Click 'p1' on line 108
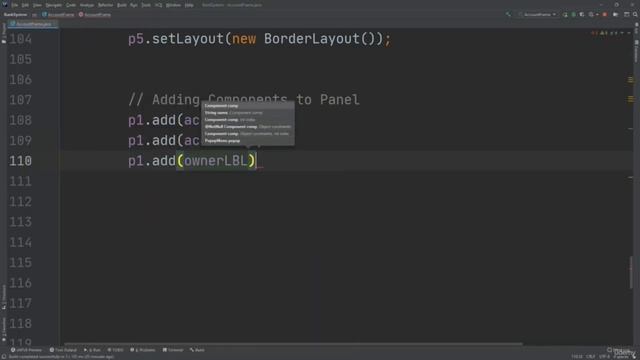Viewport: 640px width, 360px height. pos(136,120)
